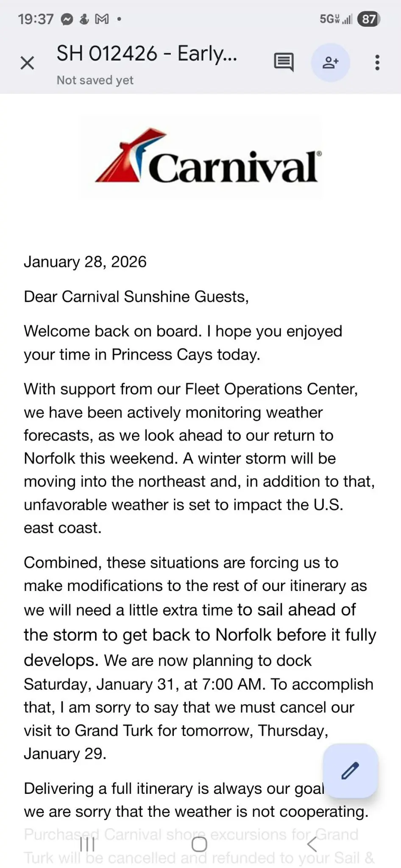The height and width of the screenshot is (868, 401).
Task: Open Messenger from the status bar
Action: click(68, 19)
